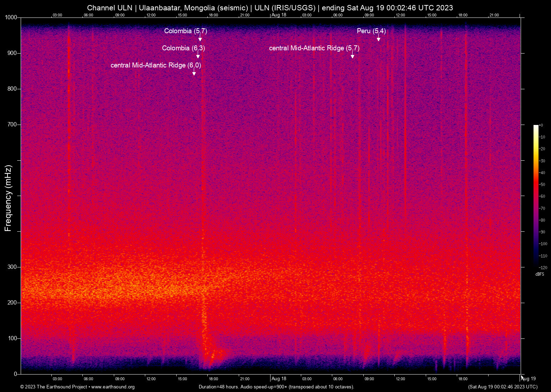Select the arrow under central Mid-Atlantic Ridge (5.7)
The height and width of the screenshot is (392, 551).
pyautogui.click(x=353, y=55)
